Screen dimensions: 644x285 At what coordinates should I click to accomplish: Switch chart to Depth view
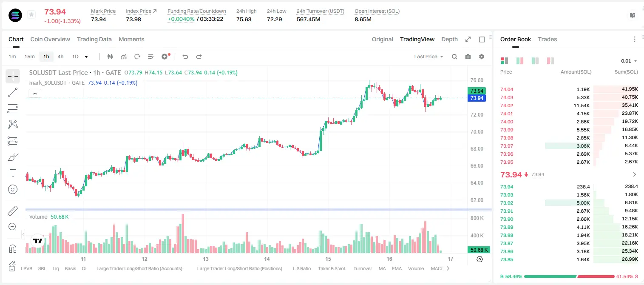pyautogui.click(x=449, y=39)
